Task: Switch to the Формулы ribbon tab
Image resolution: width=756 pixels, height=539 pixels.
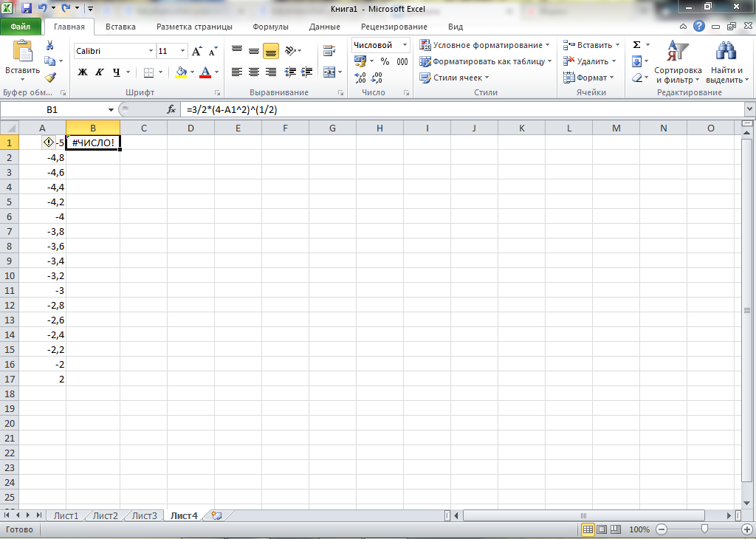Action: pyautogui.click(x=270, y=27)
